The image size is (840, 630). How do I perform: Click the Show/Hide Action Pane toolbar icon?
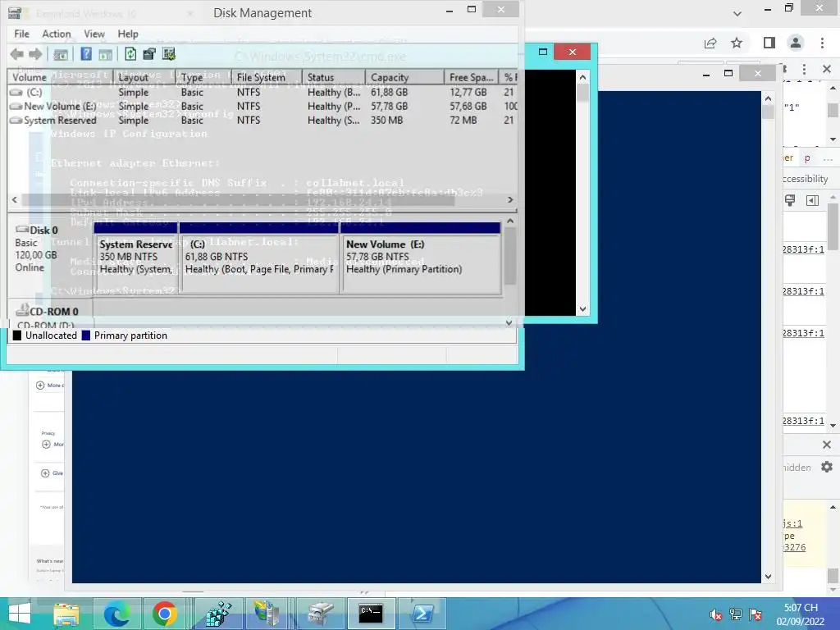click(x=106, y=54)
